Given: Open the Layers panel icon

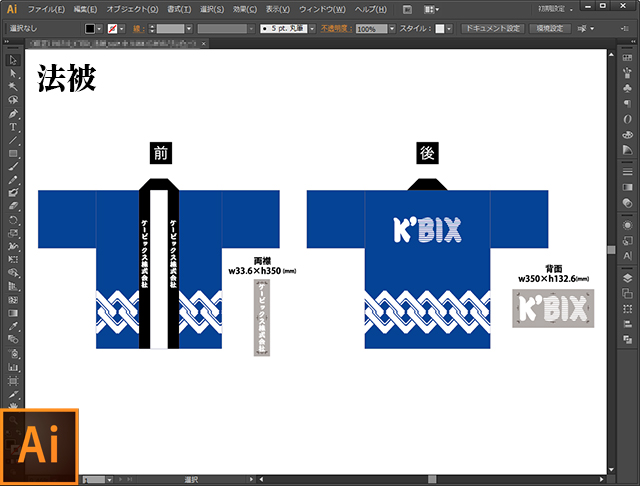Looking at the screenshot, I should (627, 278).
